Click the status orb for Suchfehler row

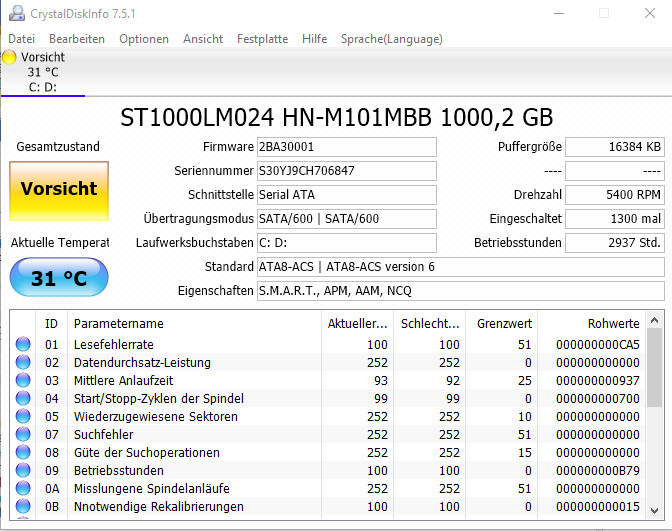coord(23,434)
